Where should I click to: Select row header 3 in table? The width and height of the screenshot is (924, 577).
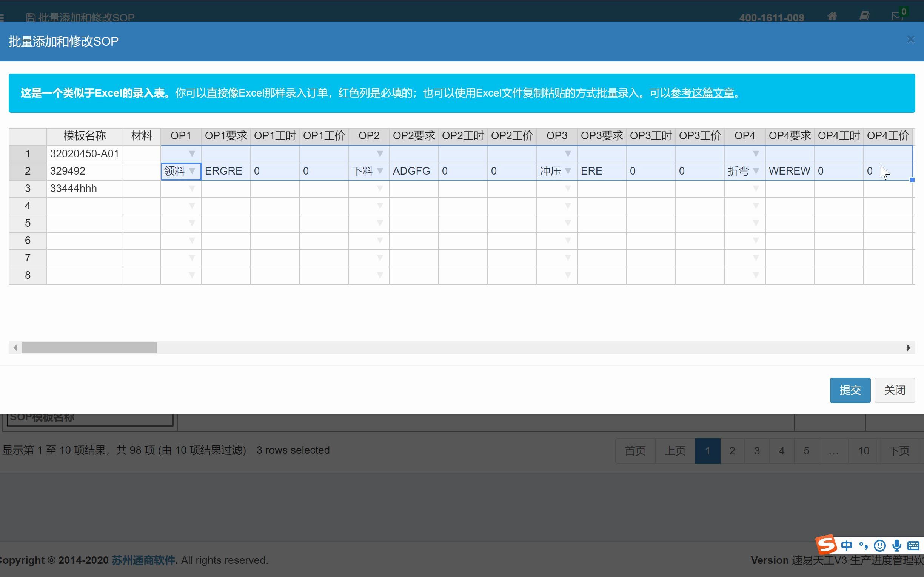click(x=28, y=189)
